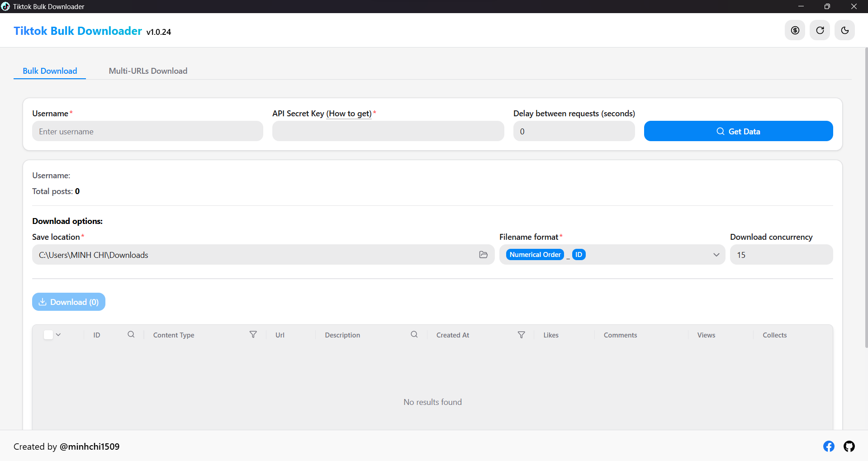This screenshot has width=868, height=461.
Task: Click the 'No results found' message
Action: [x=432, y=402]
